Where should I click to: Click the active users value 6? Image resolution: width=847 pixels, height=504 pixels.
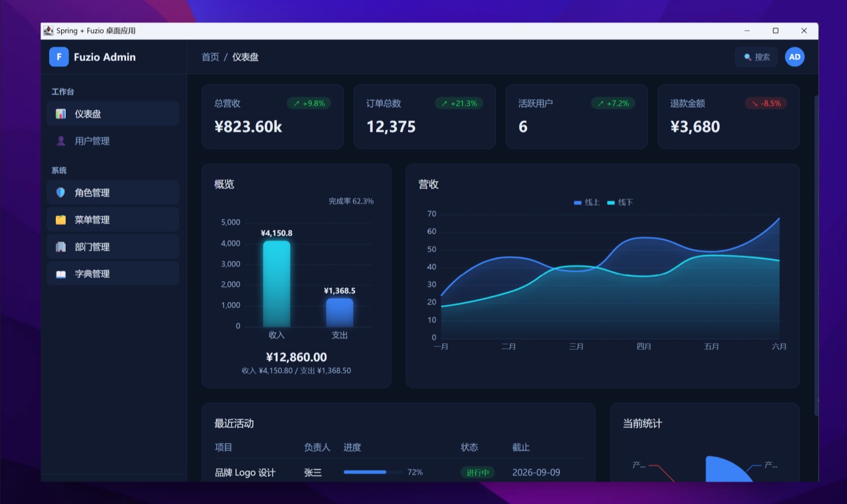point(523,127)
